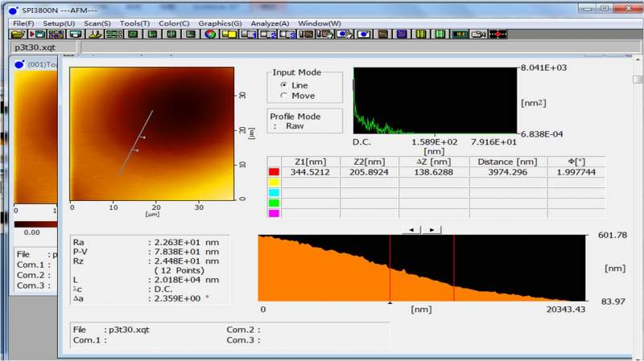Image resolution: width=644 pixels, height=361 pixels.
Task: Select the Move input mode
Action: click(x=283, y=96)
